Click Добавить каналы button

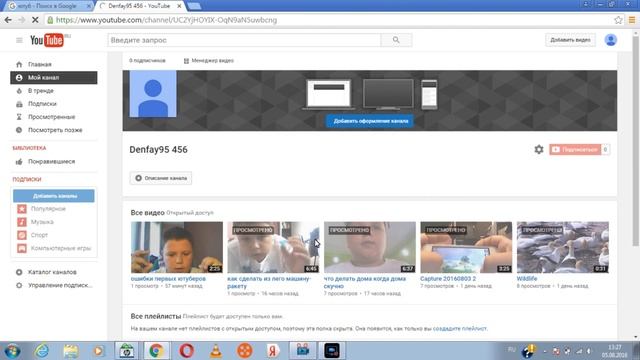[x=54, y=196]
